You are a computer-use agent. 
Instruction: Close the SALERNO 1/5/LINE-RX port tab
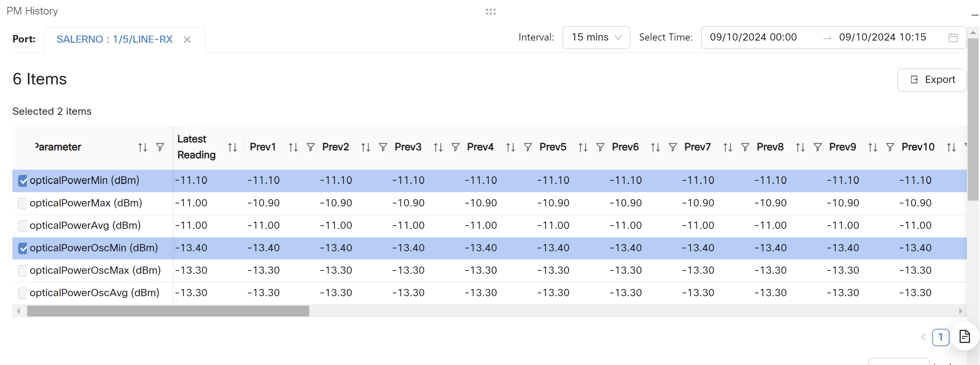pos(187,39)
